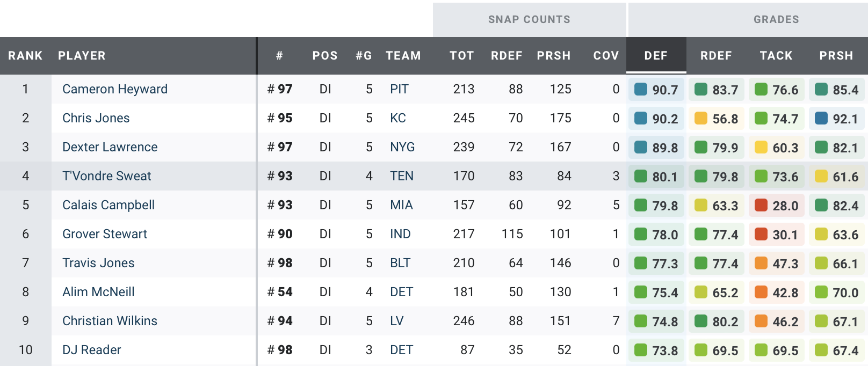Sort by the COV snap count header
This screenshot has width=868, height=366.
[606, 55]
